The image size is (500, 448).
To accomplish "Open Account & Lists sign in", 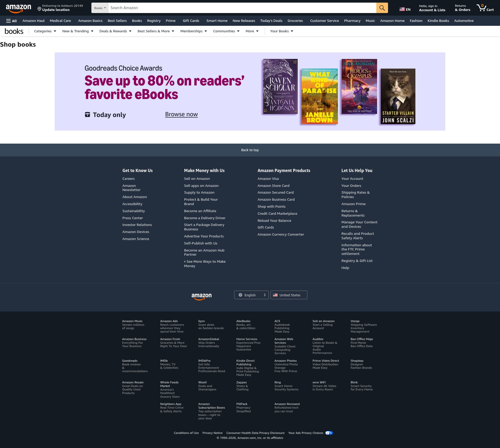I will pos(432,8).
